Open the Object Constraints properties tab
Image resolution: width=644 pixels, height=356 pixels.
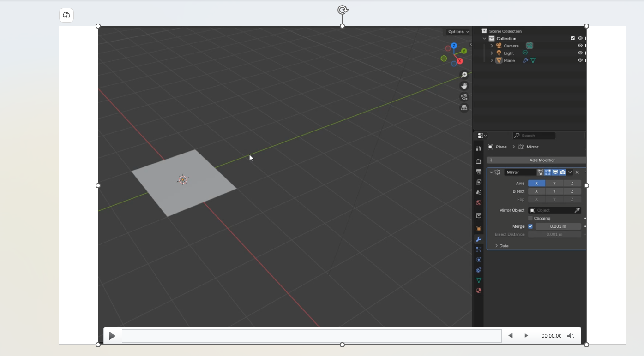479,270
